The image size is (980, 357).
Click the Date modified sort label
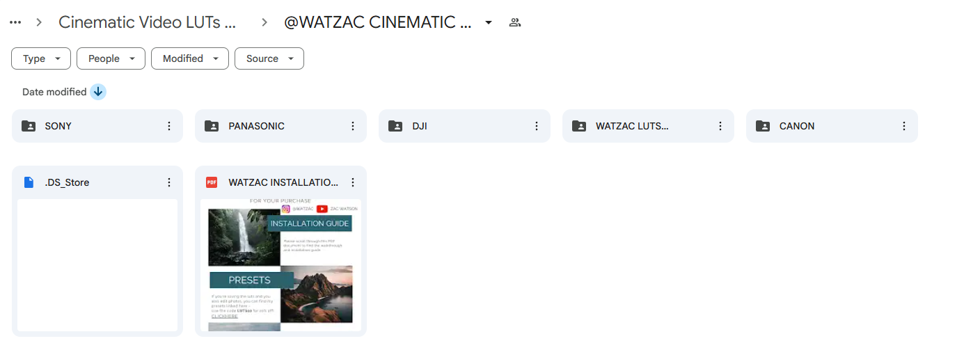tap(54, 92)
